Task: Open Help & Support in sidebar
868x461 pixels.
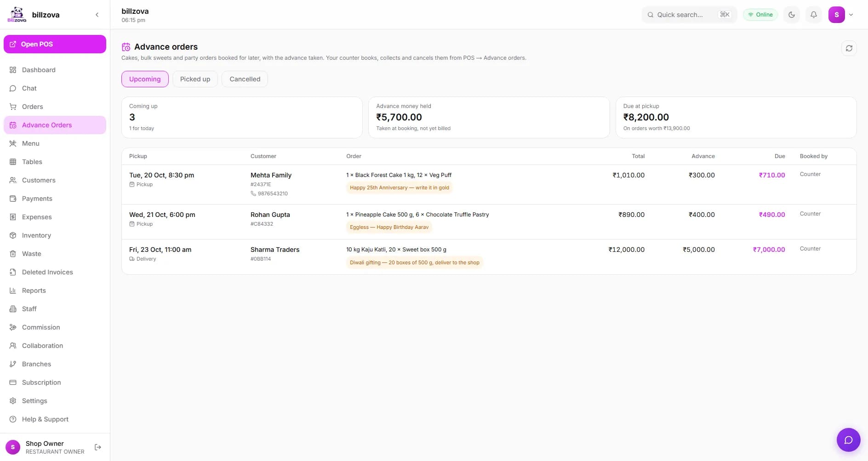Action: [x=55, y=419]
